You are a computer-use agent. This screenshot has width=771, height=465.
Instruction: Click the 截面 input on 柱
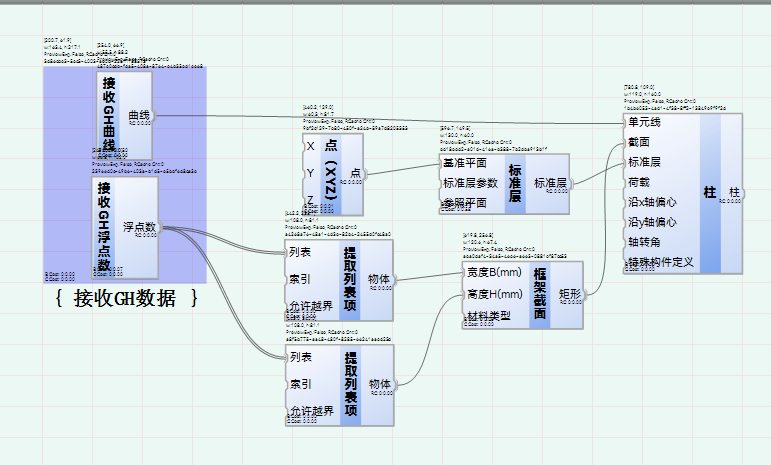coord(639,143)
